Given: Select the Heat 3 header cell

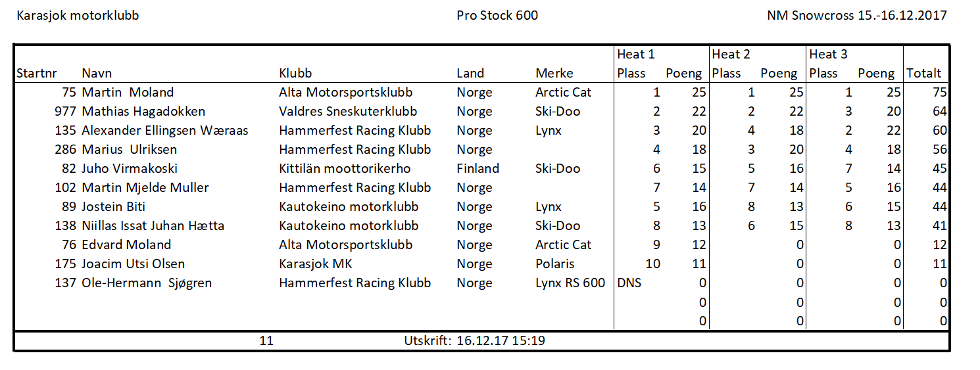Looking at the screenshot, I should click(828, 55).
